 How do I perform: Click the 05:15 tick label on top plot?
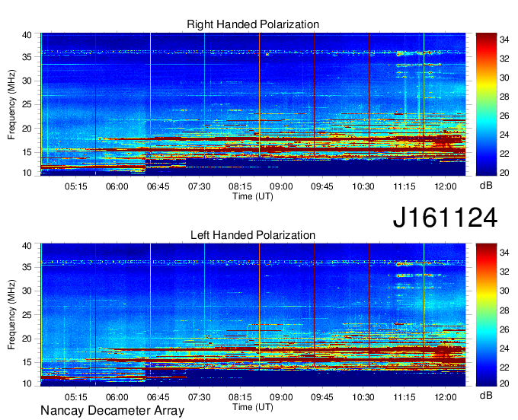pyautogui.click(x=76, y=186)
